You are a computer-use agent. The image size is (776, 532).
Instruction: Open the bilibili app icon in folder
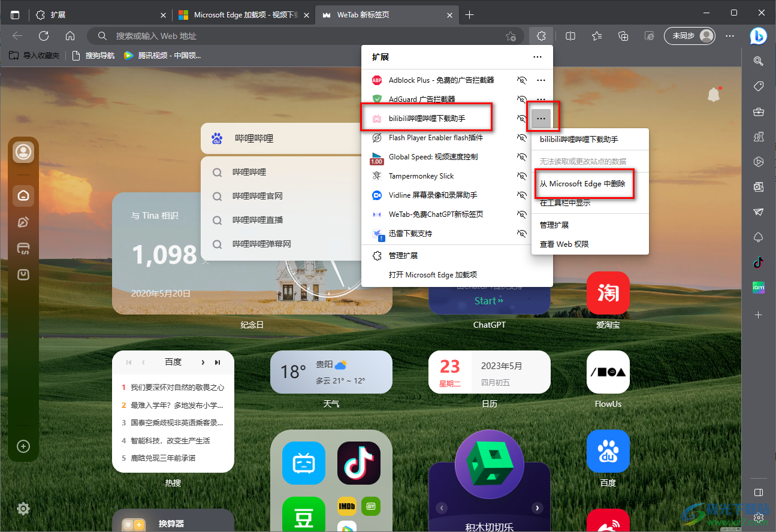[x=304, y=463]
